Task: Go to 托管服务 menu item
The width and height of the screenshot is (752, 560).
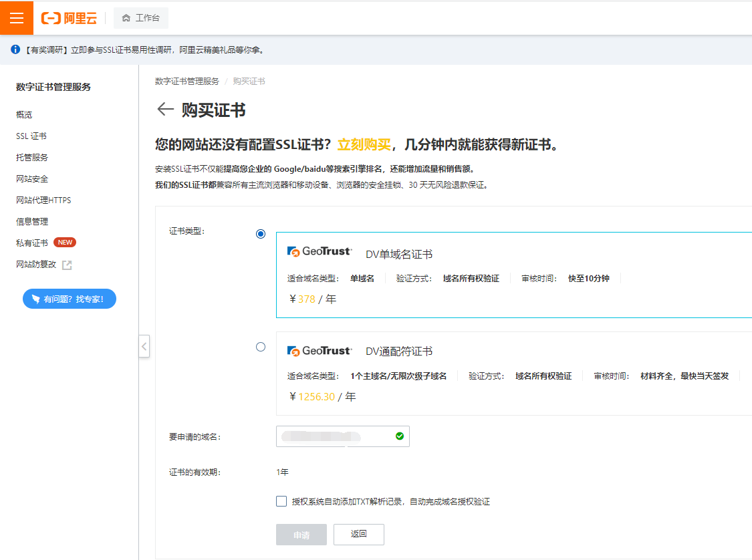Action: [32, 158]
